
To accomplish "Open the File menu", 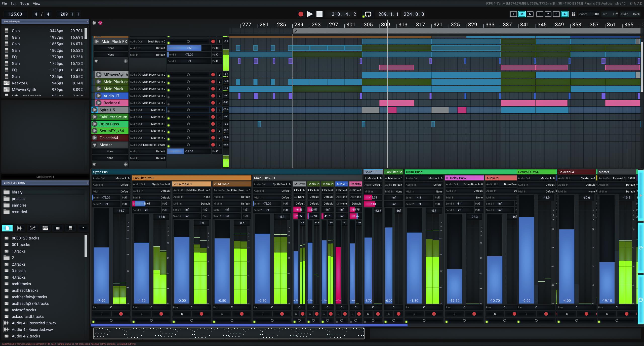I will click(4, 4).
